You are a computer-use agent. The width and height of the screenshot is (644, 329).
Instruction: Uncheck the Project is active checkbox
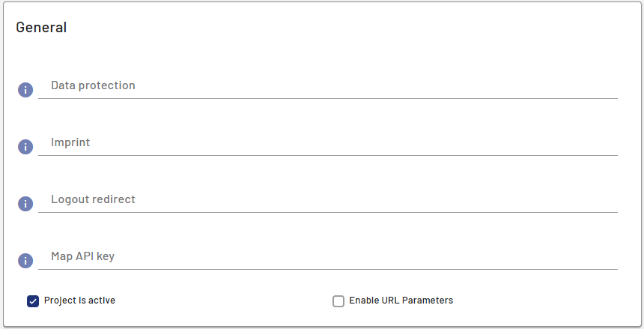coord(33,301)
